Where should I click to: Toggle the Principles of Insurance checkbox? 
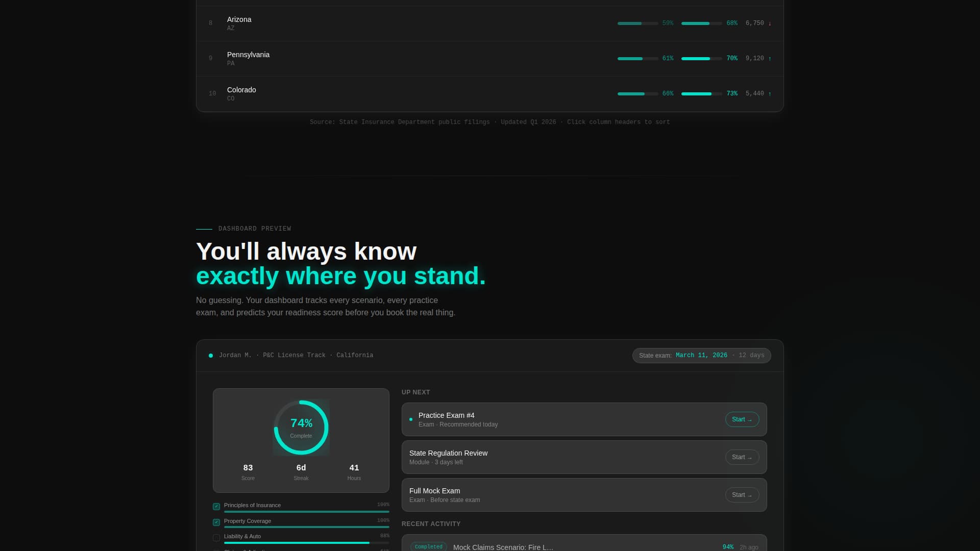coord(216,507)
